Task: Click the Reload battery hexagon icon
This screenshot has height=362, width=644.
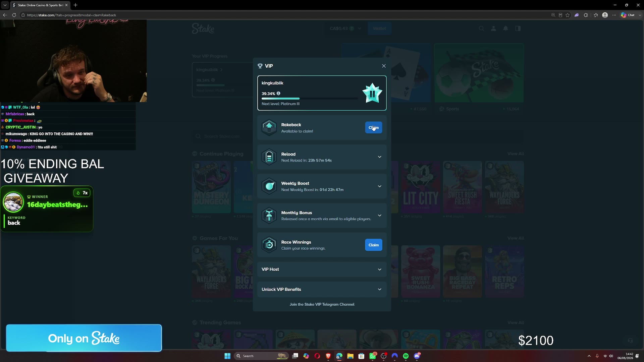Action: 269,157
